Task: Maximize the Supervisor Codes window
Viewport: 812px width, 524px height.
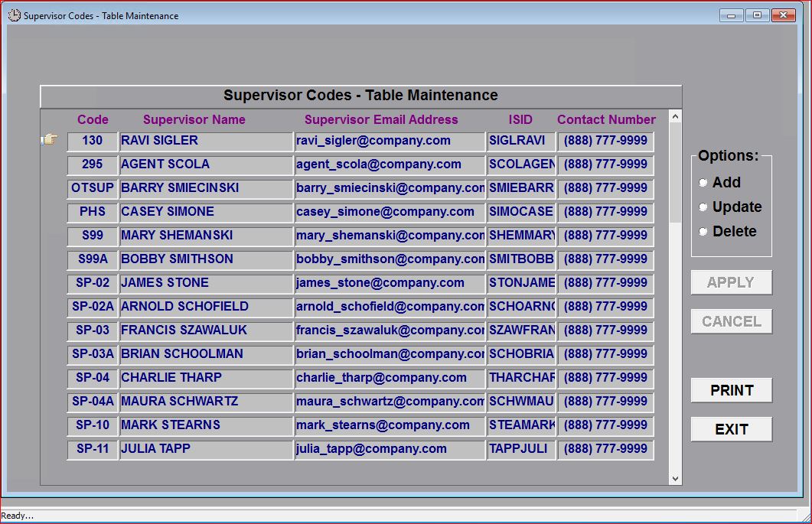Action: point(757,15)
